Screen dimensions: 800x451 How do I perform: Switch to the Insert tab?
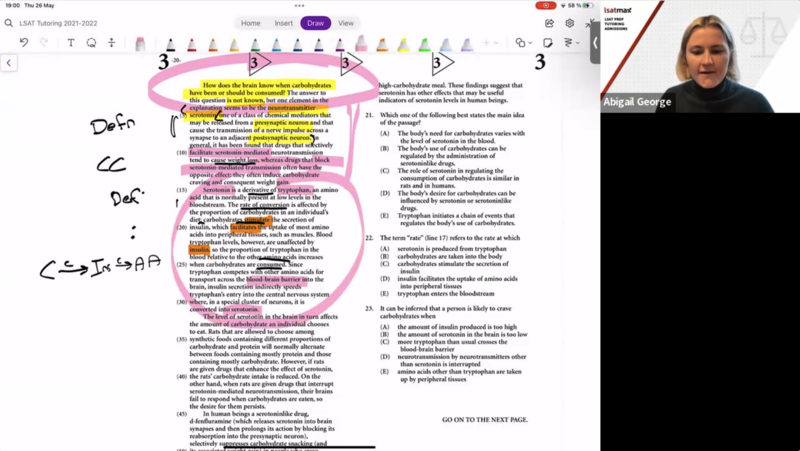pyautogui.click(x=284, y=23)
